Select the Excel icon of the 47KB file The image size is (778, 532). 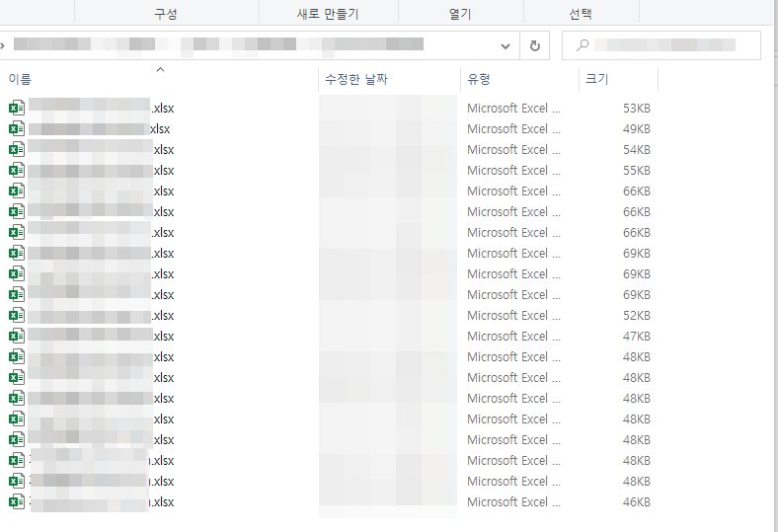(17, 337)
